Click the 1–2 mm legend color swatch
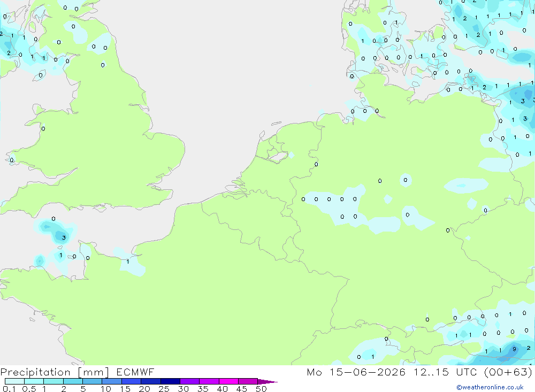 [x=53, y=381]
